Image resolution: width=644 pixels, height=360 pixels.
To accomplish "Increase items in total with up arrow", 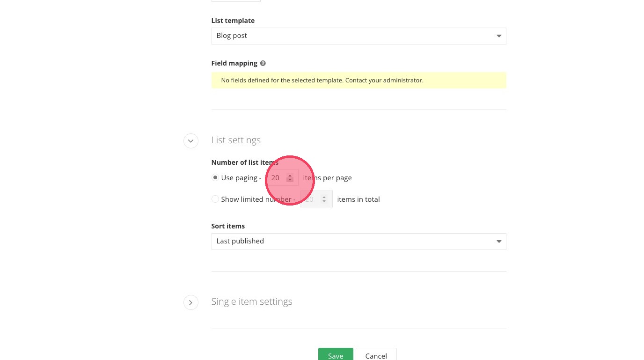I will click(x=324, y=197).
